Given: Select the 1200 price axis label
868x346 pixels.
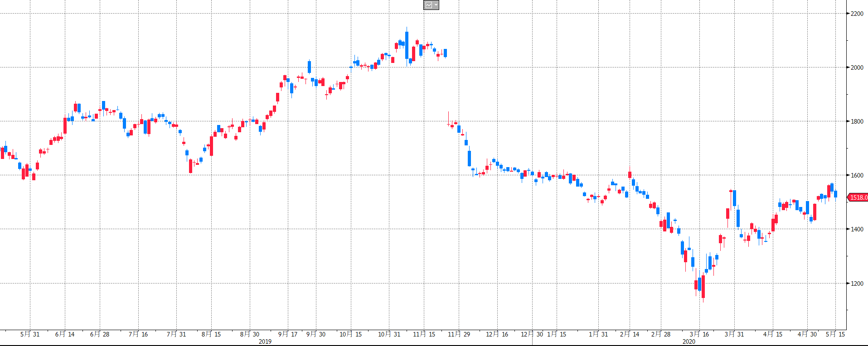Looking at the screenshot, I should [x=857, y=284].
